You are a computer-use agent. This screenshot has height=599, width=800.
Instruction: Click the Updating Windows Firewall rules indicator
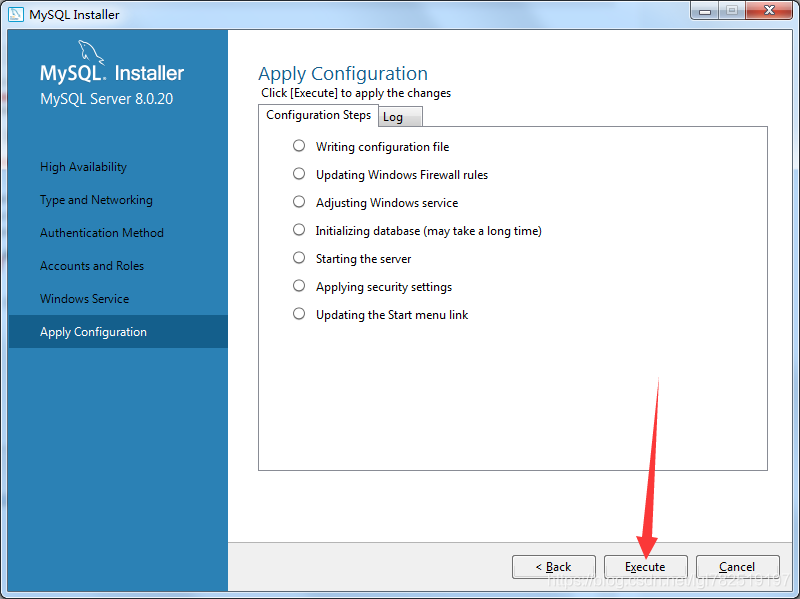(299, 174)
